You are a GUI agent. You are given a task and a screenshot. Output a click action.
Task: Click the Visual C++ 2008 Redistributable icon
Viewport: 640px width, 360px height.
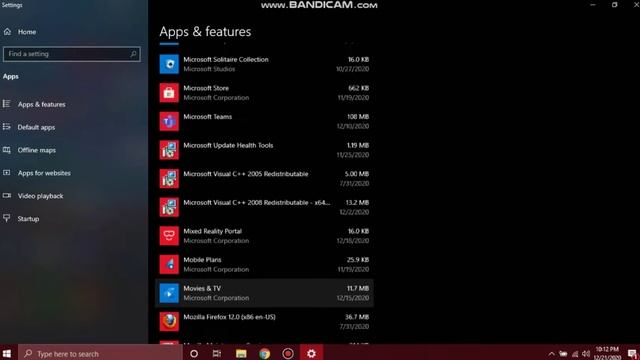[x=169, y=207]
